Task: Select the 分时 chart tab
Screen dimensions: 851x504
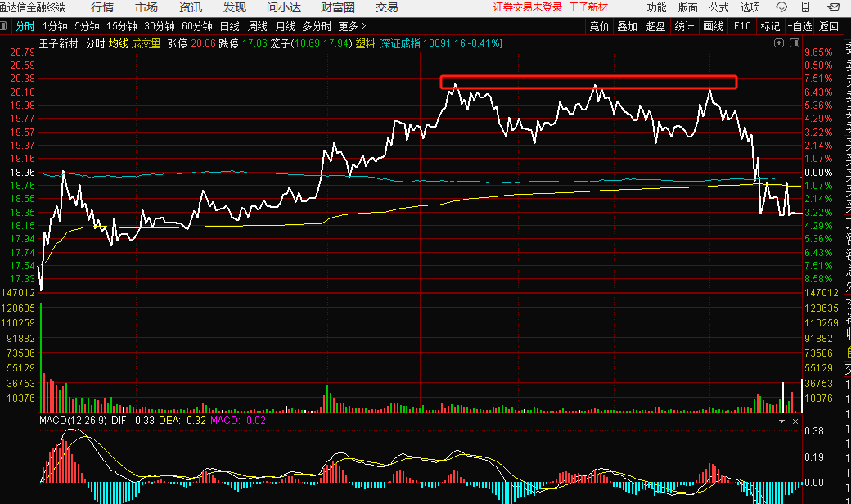Action: [25, 26]
